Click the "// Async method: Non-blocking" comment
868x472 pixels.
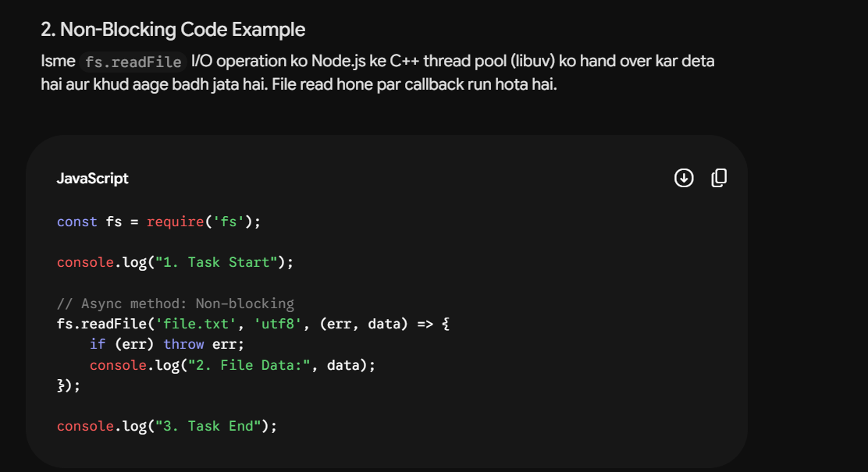click(176, 303)
